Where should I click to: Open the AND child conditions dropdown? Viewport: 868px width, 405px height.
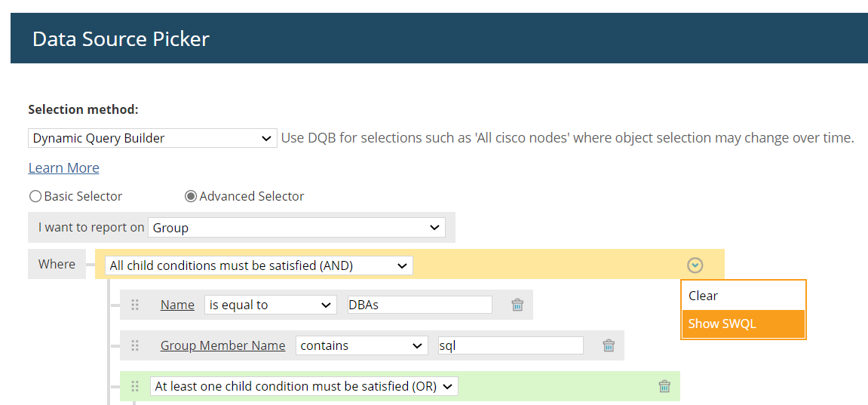tap(259, 265)
